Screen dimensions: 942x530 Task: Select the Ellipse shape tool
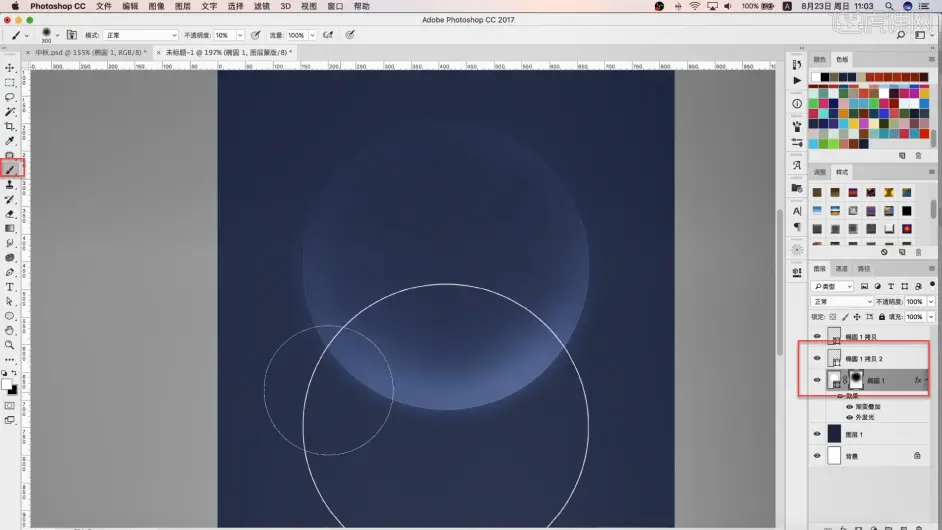pyautogui.click(x=10, y=316)
